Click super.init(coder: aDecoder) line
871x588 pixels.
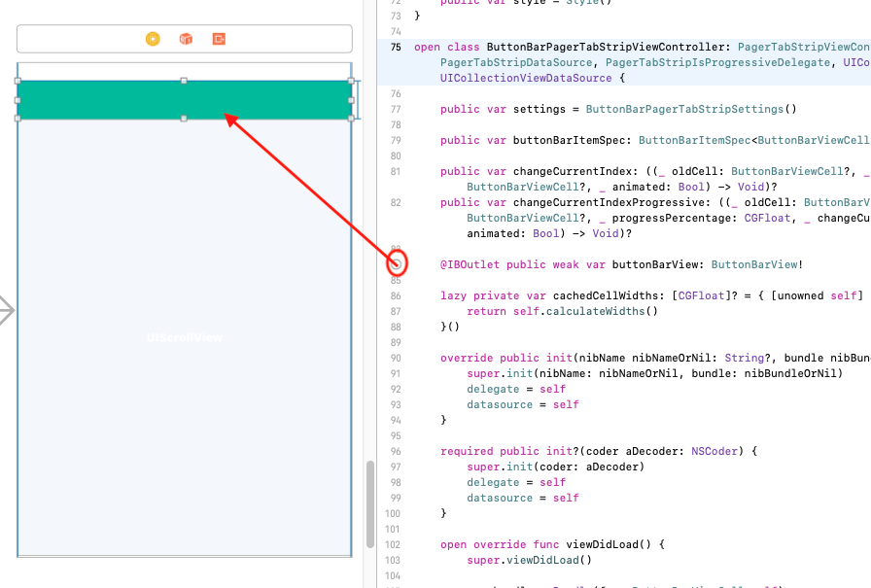pyautogui.click(x=555, y=467)
